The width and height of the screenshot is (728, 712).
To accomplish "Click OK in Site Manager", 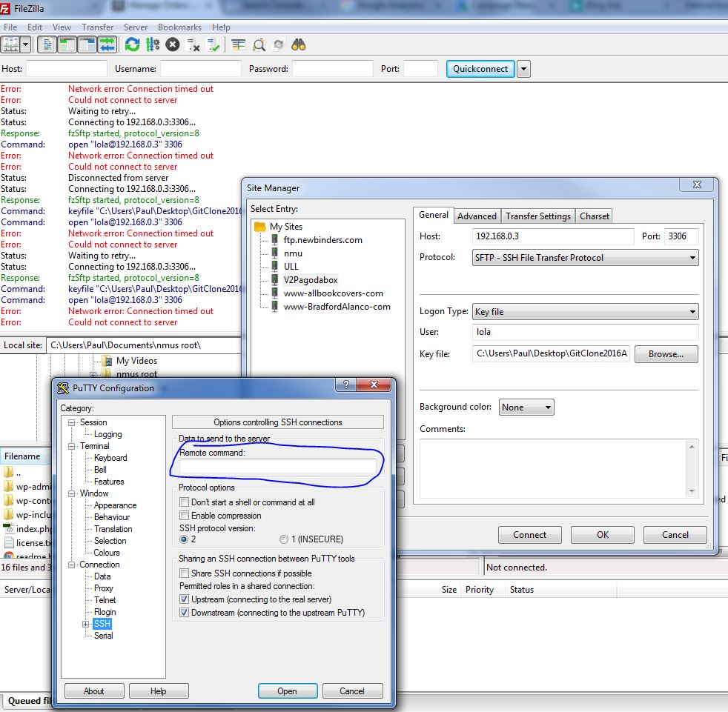I will [x=603, y=535].
